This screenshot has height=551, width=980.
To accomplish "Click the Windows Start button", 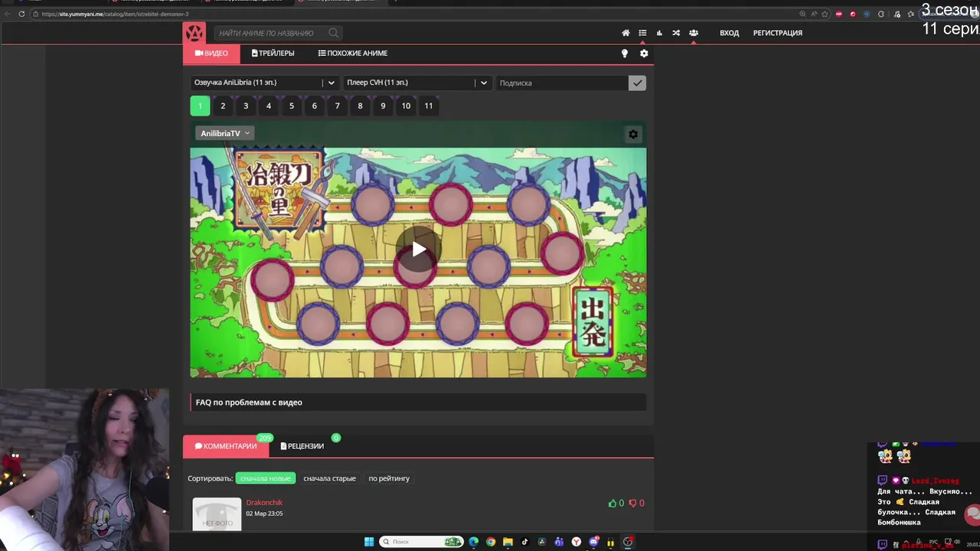I will point(369,542).
